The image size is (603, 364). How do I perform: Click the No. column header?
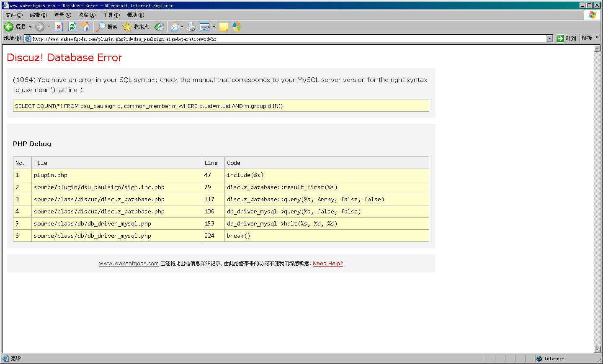22,163
